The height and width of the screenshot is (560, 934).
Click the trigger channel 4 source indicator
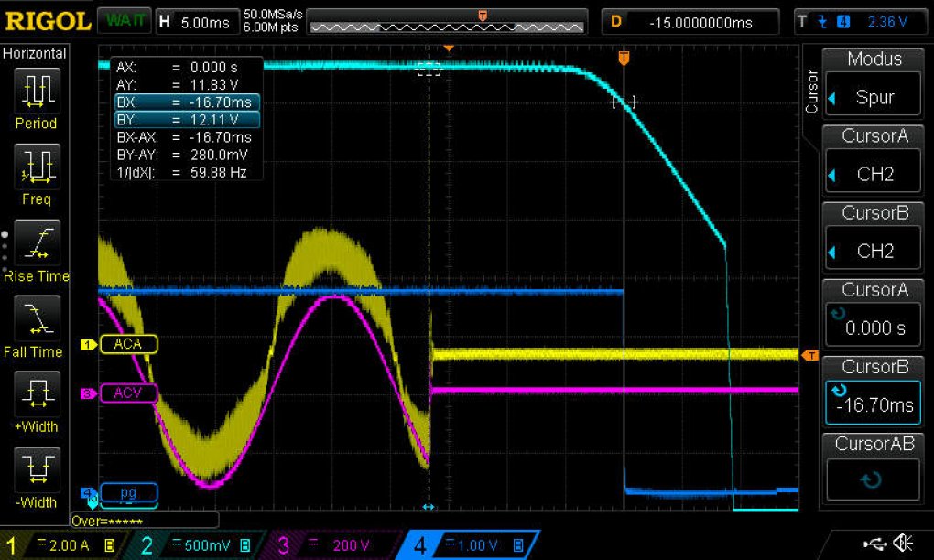[842, 22]
